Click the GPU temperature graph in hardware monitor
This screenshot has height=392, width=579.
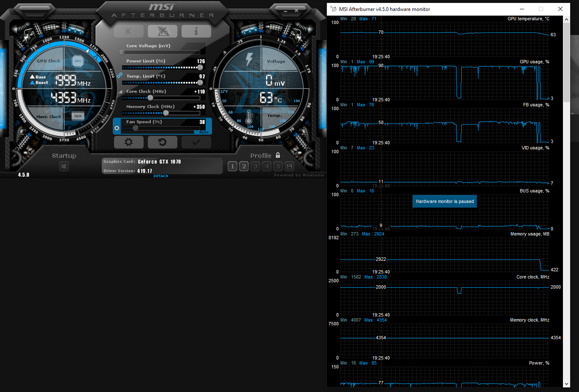[x=445, y=39]
